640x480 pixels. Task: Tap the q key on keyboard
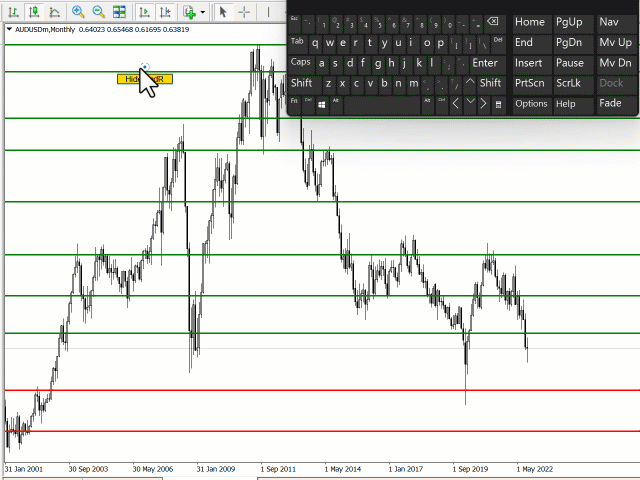click(316, 43)
